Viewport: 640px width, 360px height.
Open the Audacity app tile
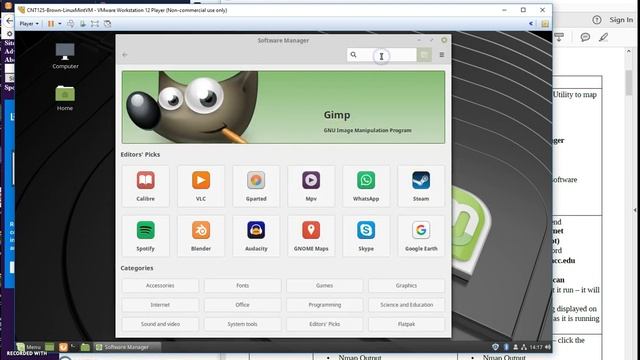click(x=256, y=236)
